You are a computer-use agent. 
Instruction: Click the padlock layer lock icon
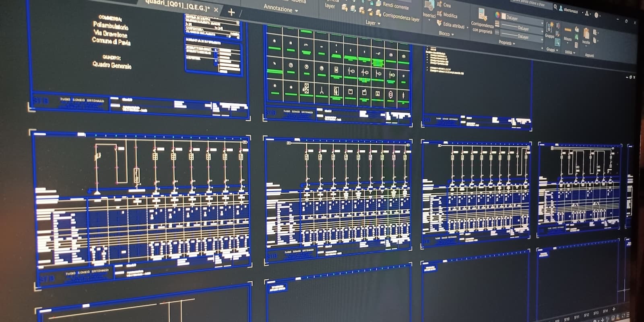click(371, 3)
